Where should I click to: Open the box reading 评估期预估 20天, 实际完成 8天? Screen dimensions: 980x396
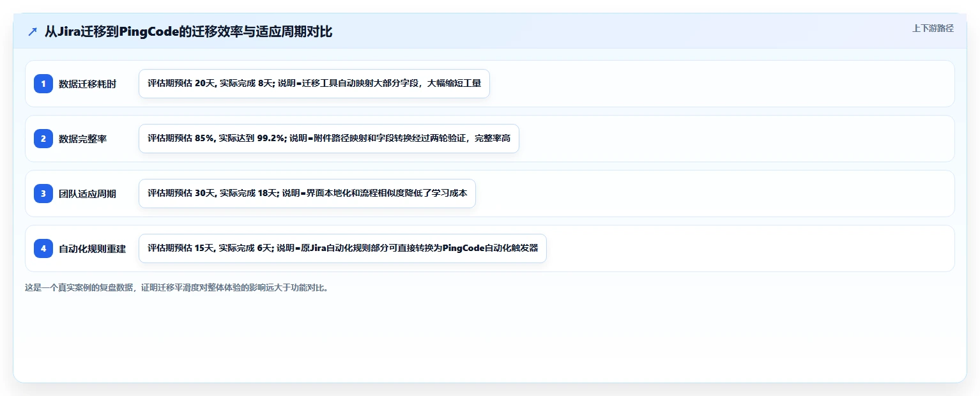tap(314, 84)
